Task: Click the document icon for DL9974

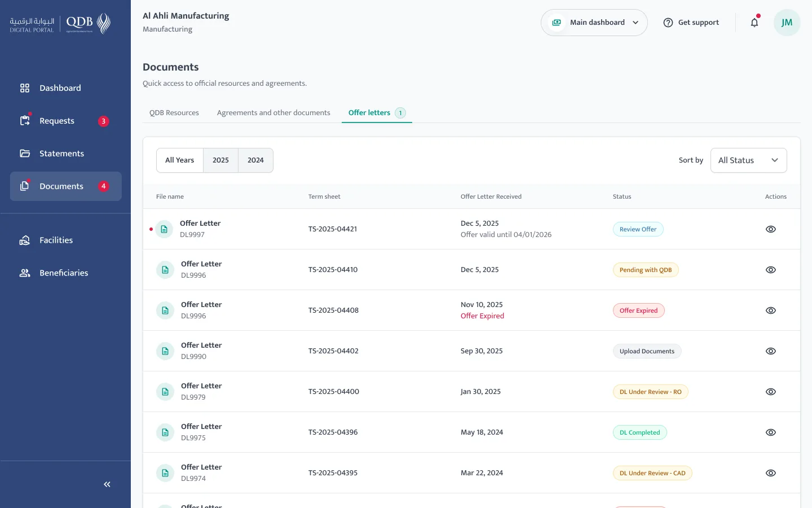Action: (165, 473)
